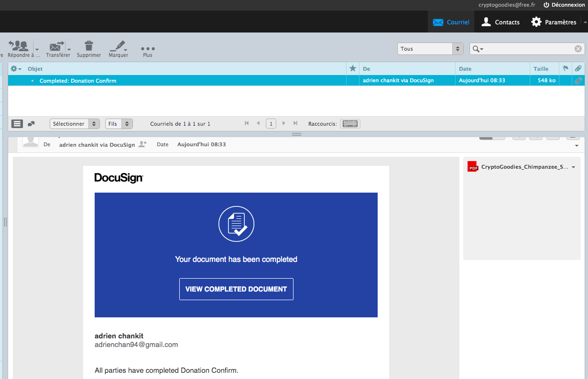Viewport: 588px width, 379px height.
Task: Sort by the star flagged column
Action: (353, 68)
